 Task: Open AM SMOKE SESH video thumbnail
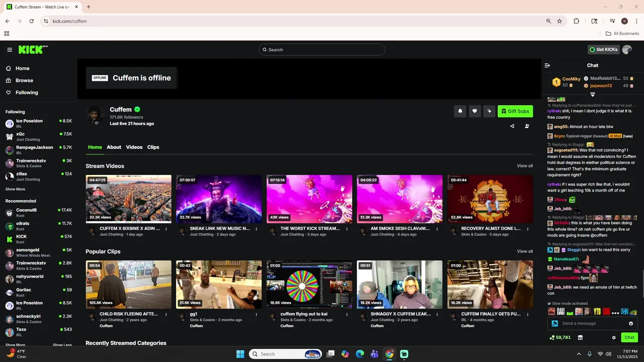(x=399, y=199)
